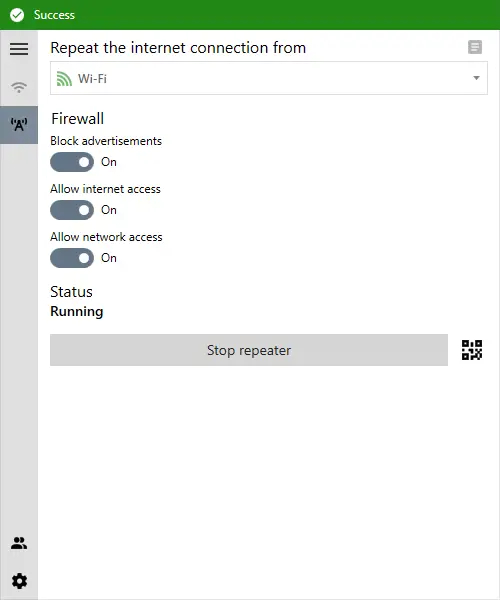Show the QR code beside Stop repeater
The image size is (500, 600).
pos(472,350)
